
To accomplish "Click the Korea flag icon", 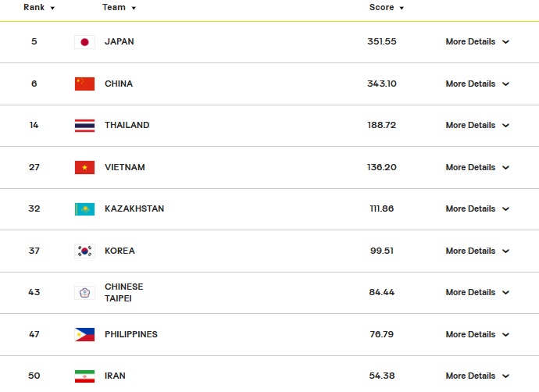I will click(84, 251).
